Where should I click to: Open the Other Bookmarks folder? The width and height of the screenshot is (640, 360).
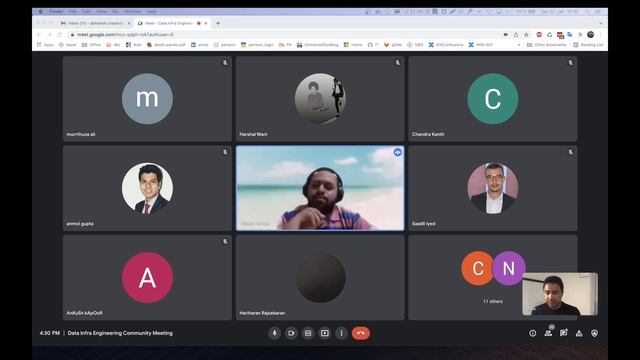547,45
